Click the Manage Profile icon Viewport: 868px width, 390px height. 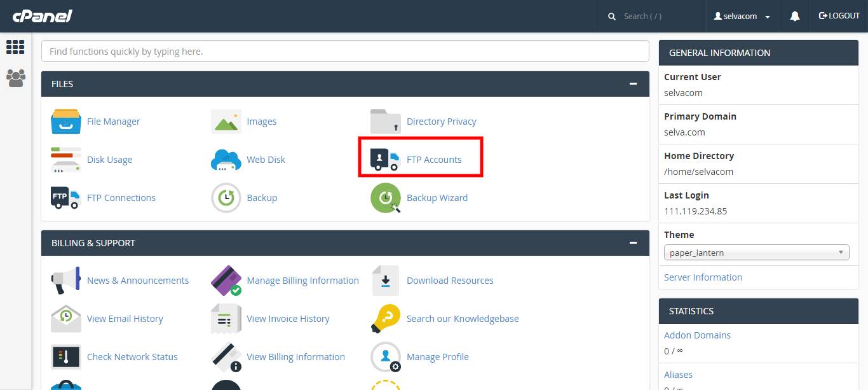pyautogui.click(x=386, y=357)
